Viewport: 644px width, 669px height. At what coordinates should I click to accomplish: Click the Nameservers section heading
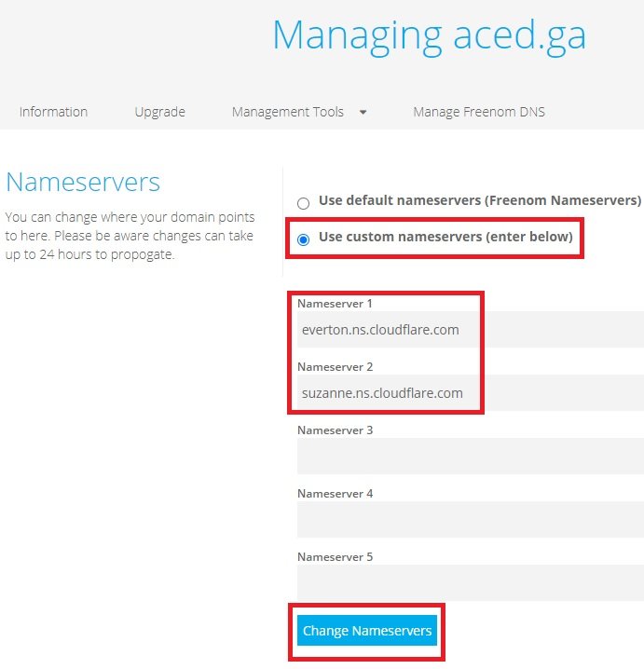coord(83,182)
